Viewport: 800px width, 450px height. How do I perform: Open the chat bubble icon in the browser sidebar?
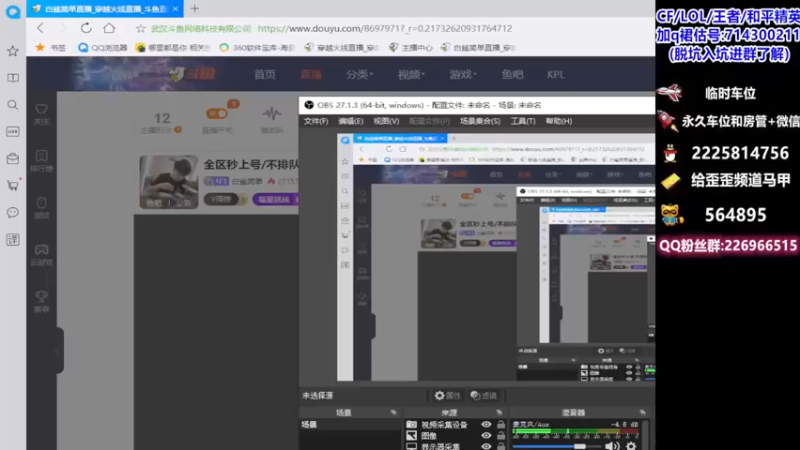(x=13, y=212)
